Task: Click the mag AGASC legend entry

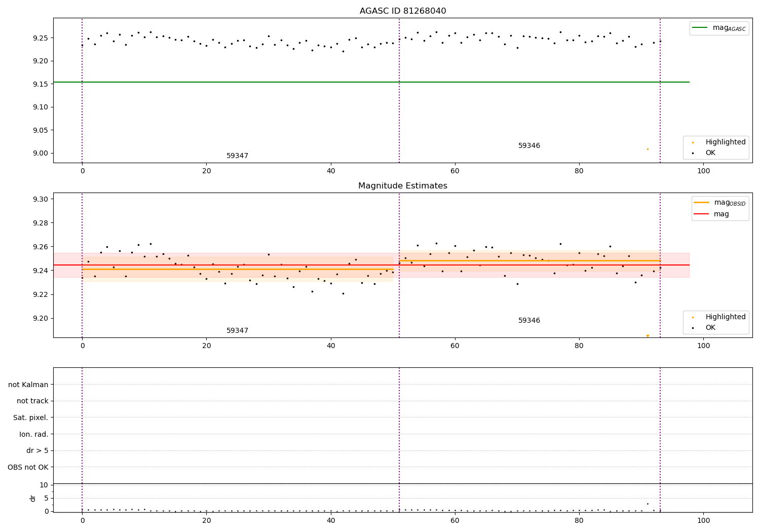Action: pos(719,28)
